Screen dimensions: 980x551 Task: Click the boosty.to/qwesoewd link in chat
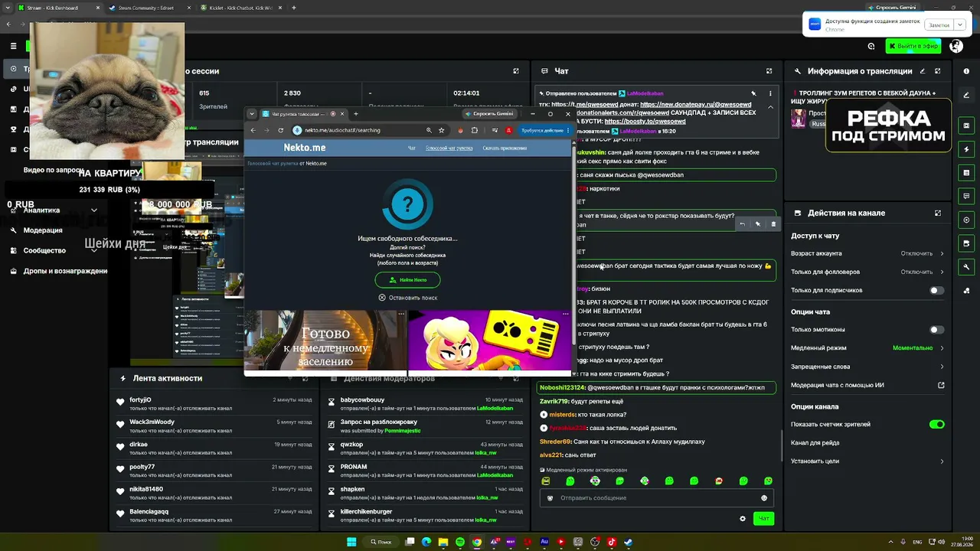[x=645, y=121]
